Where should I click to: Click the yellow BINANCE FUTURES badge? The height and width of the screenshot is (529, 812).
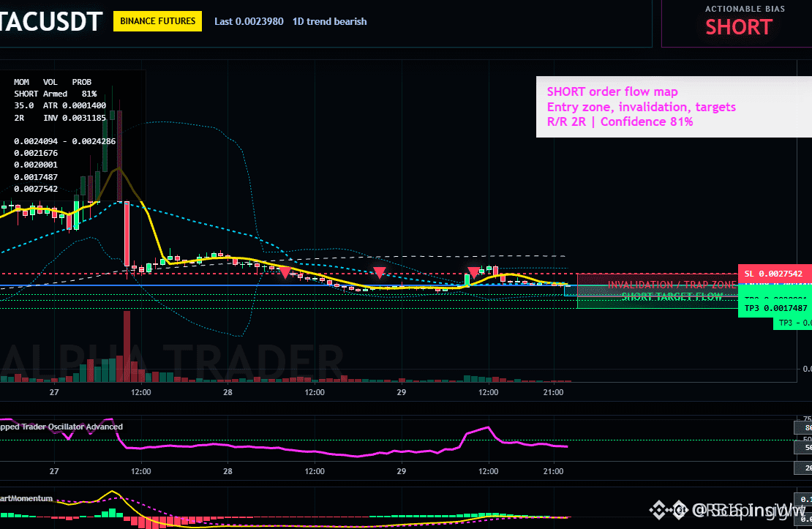157,21
